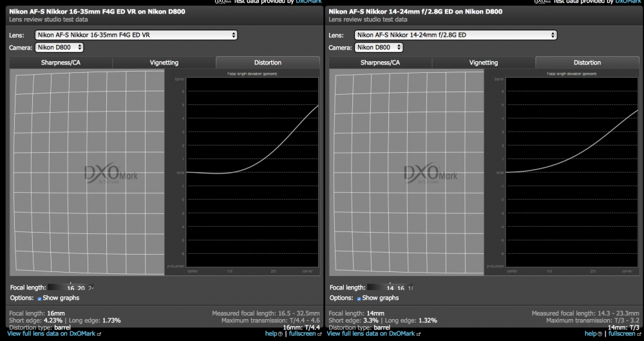Select 16 on the 14-24mm focal length slider
This screenshot has height=341, width=644.
[401, 288]
